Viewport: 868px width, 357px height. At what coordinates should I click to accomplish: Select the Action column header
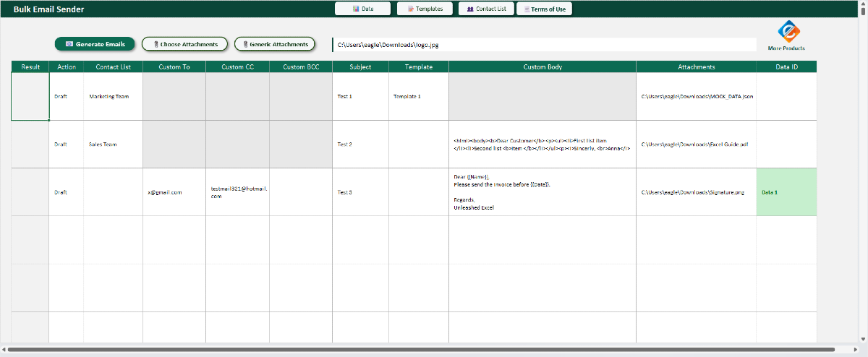point(67,66)
